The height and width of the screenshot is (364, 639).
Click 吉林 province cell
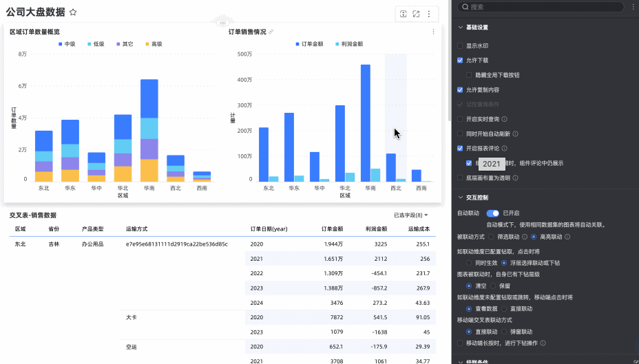(54, 244)
